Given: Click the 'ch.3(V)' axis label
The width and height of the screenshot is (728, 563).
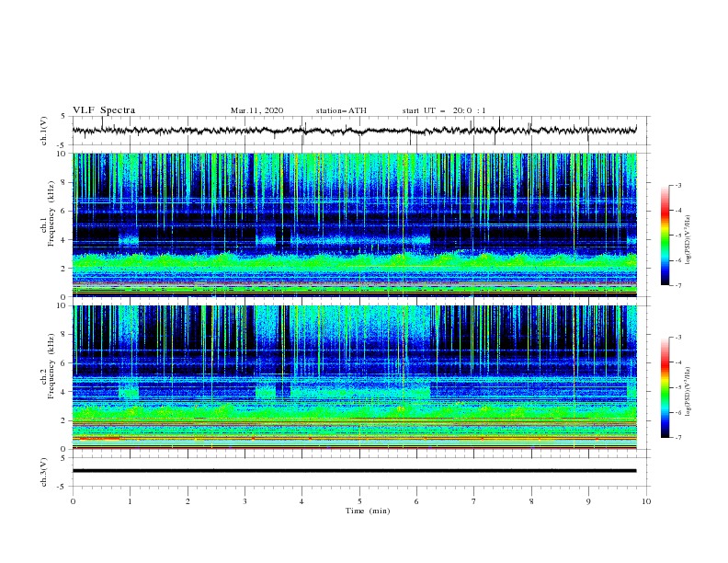Looking at the screenshot, I should click(44, 472).
